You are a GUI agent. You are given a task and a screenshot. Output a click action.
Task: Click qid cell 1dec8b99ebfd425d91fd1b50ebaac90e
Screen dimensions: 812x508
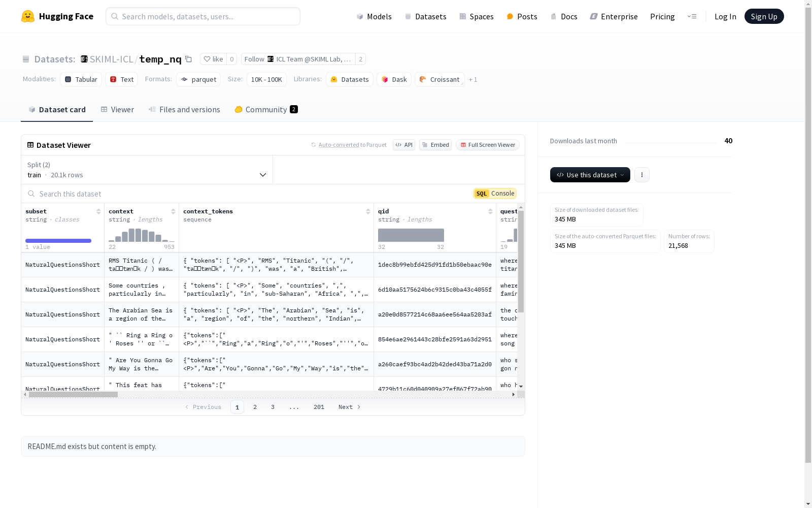coord(435,265)
